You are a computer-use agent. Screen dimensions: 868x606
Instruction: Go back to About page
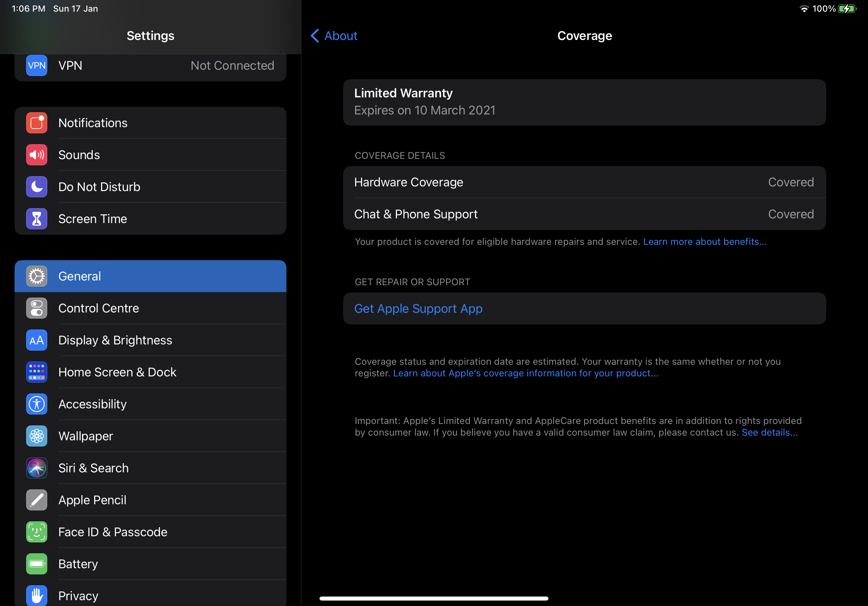click(x=334, y=36)
